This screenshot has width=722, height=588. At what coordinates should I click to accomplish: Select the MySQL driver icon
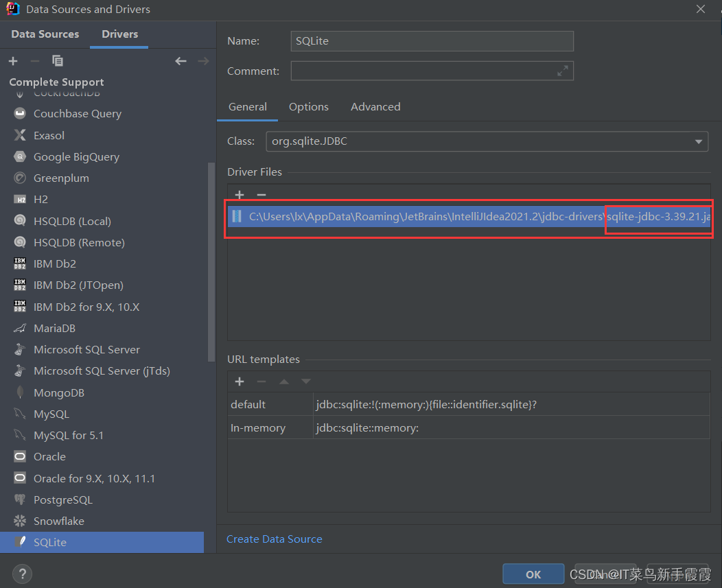(19, 414)
